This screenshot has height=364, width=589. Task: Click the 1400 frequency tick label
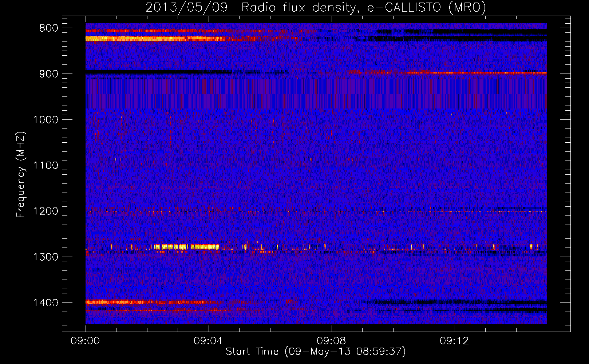[x=46, y=303]
